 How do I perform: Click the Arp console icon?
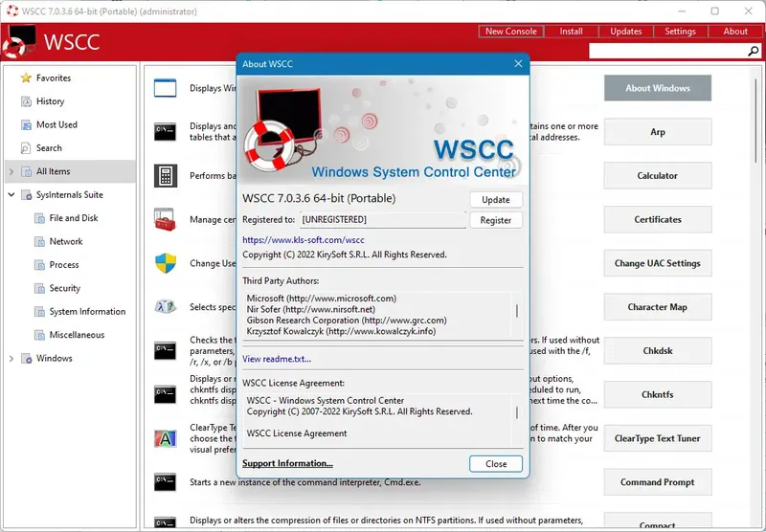tap(165, 132)
